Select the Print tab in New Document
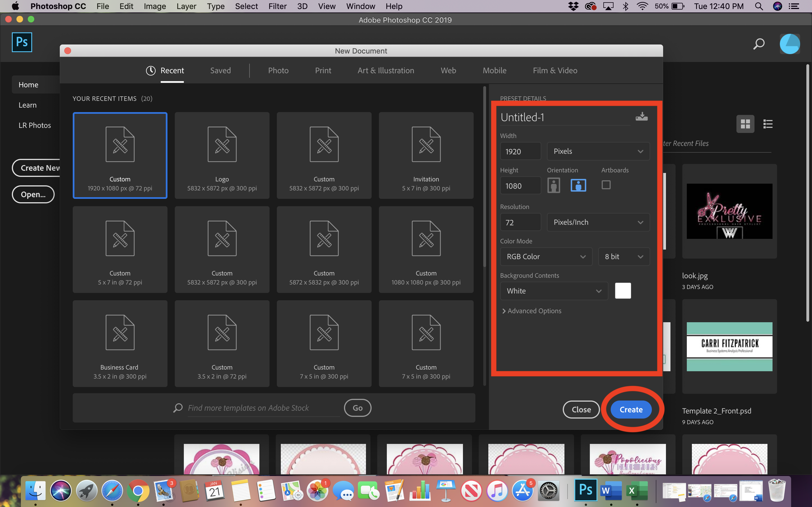Image resolution: width=812 pixels, height=507 pixels. pyautogui.click(x=323, y=71)
